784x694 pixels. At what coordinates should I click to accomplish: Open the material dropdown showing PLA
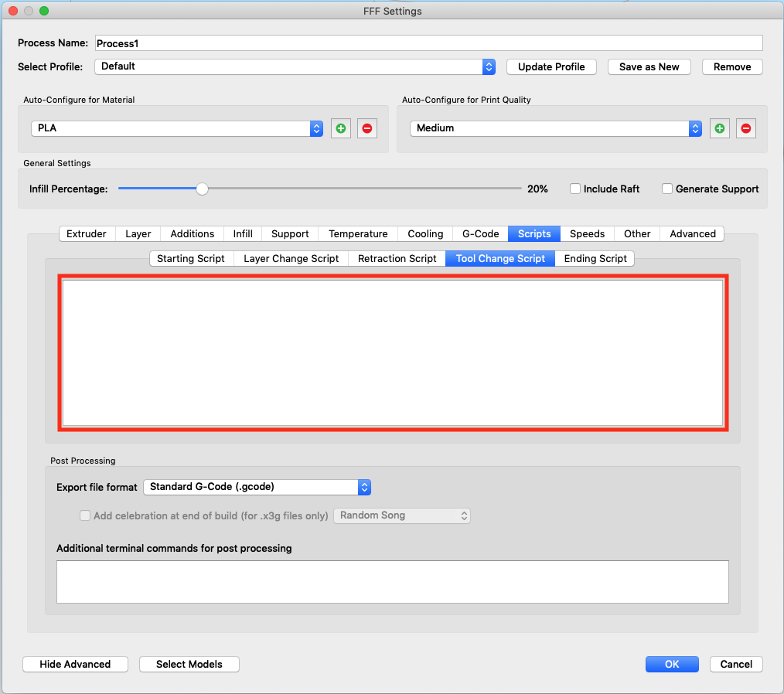tap(177, 128)
